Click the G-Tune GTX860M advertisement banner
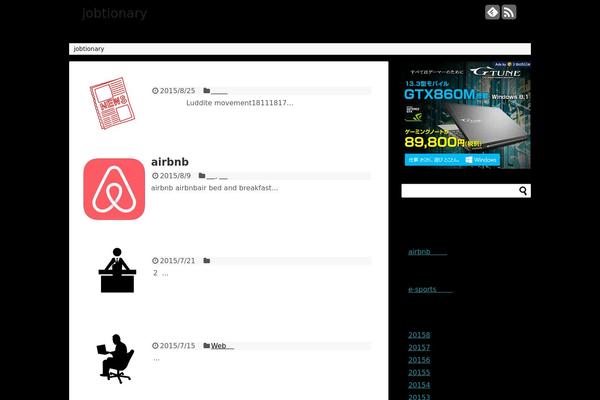Image resolution: width=600 pixels, height=400 pixels. (x=467, y=114)
